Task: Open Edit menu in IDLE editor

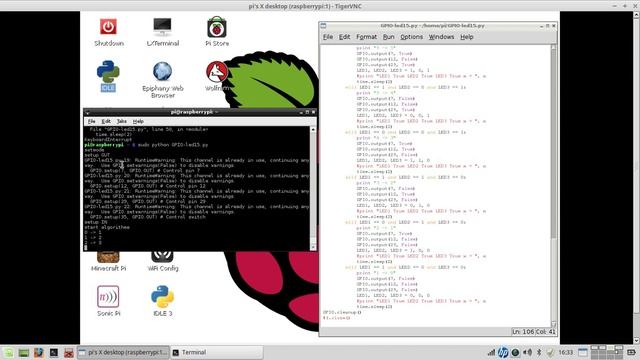Action: click(344, 37)
